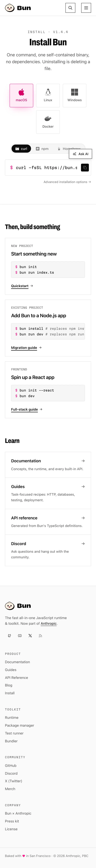Open the X (Twitter) community link
The image size is (96, 868).
point(14,781)
